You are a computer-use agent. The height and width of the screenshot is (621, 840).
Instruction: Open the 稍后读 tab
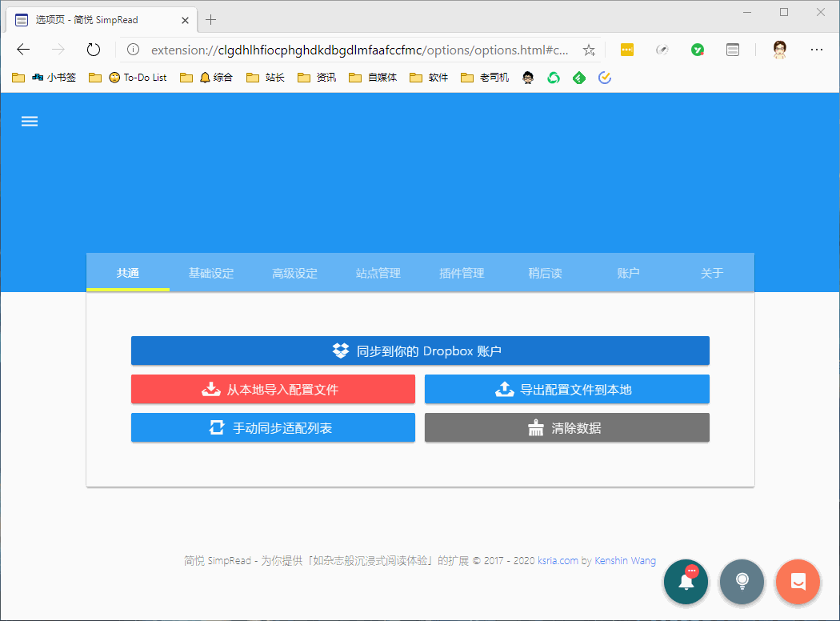click(x=545, y=273)
